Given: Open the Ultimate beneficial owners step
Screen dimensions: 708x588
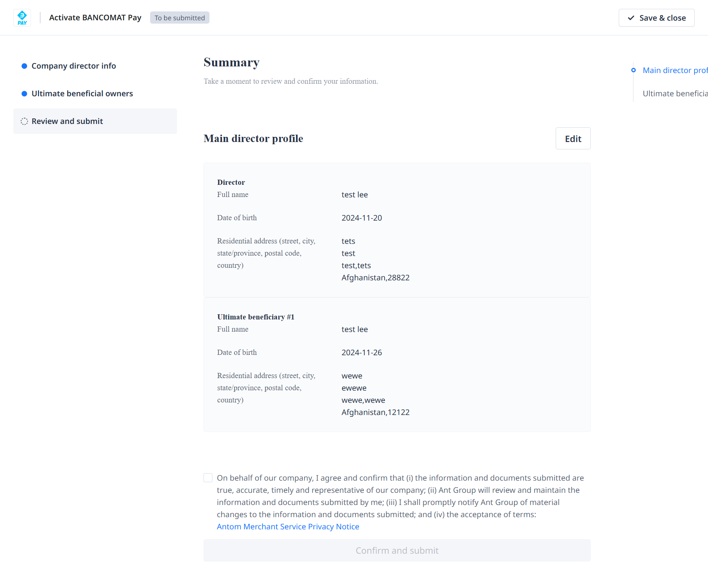Looking at the screenshot, I should 82,94.
